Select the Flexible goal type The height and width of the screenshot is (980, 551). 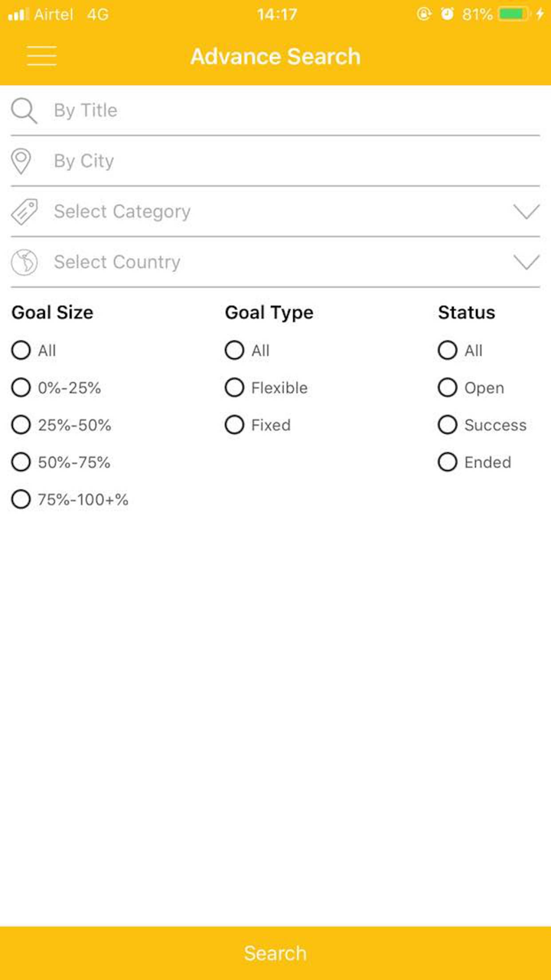[x=234, y=387]
